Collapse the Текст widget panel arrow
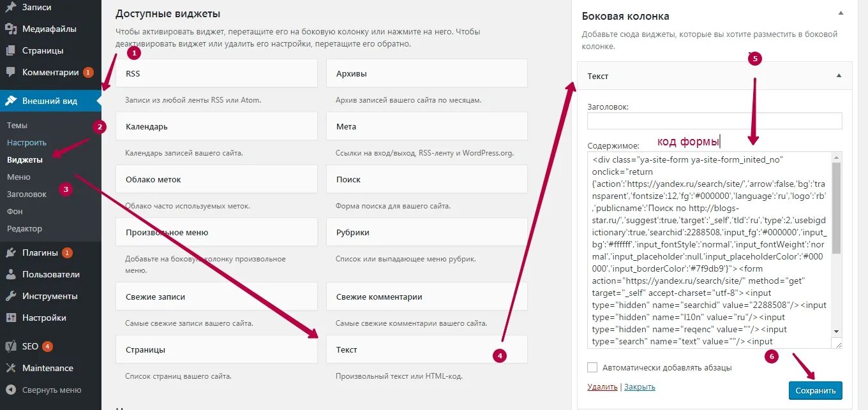The width and height of the screenshot is (868, 410). click(x=839, y=76)
